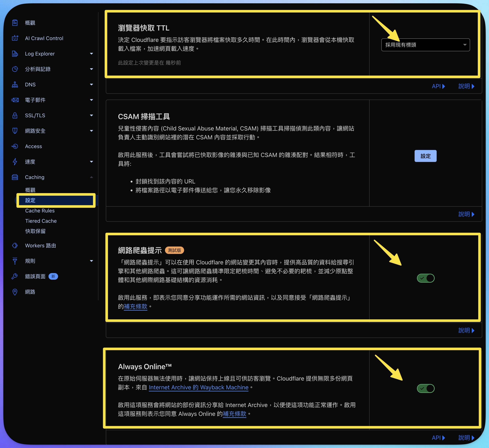Click the AI Crawl Control robot icon
The height and width of the screenshot is (448, 489).
[15, 38]
